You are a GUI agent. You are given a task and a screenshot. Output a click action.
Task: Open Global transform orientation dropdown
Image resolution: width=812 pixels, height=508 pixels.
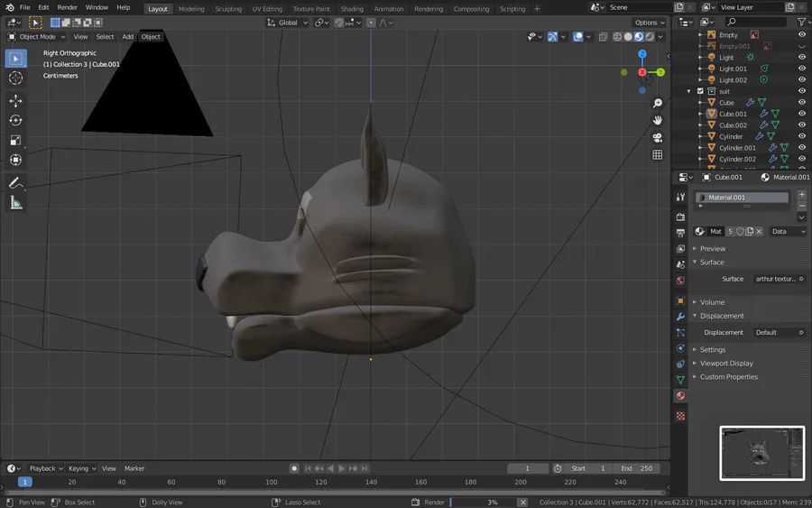[x=288, y=23]
